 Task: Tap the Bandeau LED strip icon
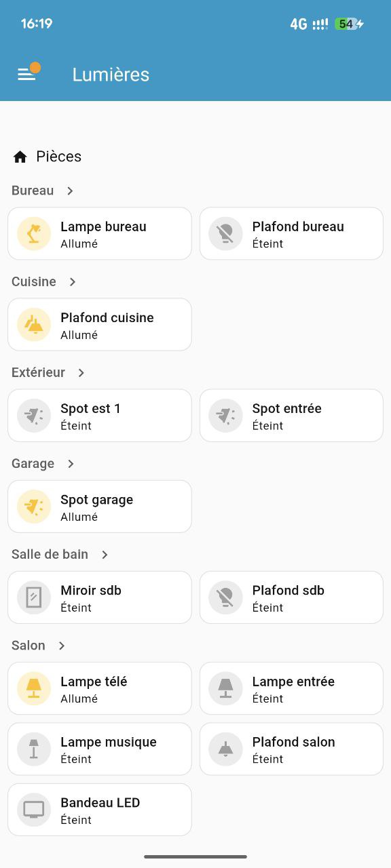coord(33,809)
